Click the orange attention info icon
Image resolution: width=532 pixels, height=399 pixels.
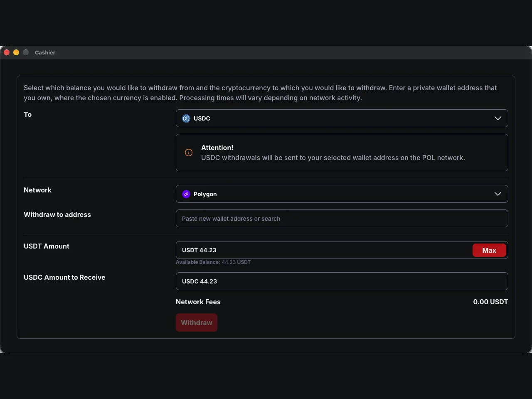189,153
